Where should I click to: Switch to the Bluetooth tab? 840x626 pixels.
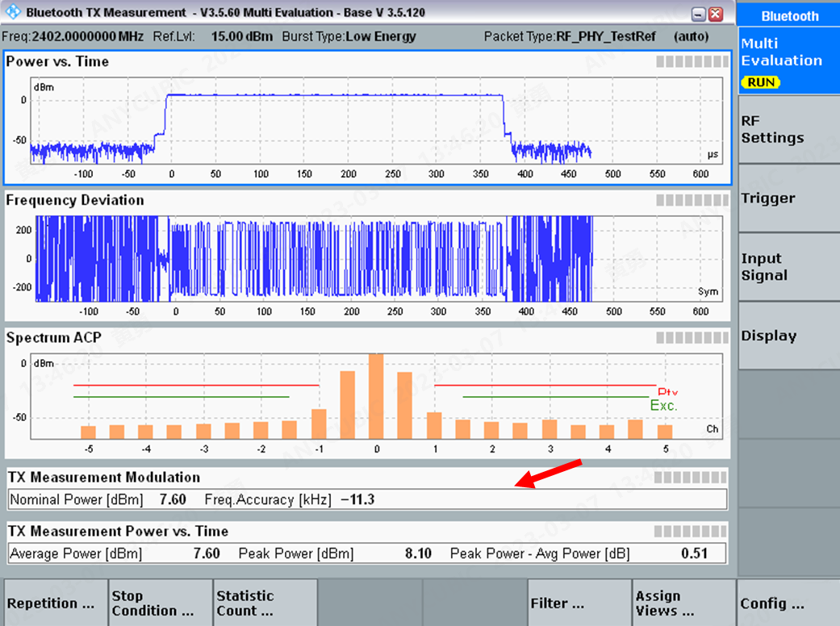coord(788,15)
